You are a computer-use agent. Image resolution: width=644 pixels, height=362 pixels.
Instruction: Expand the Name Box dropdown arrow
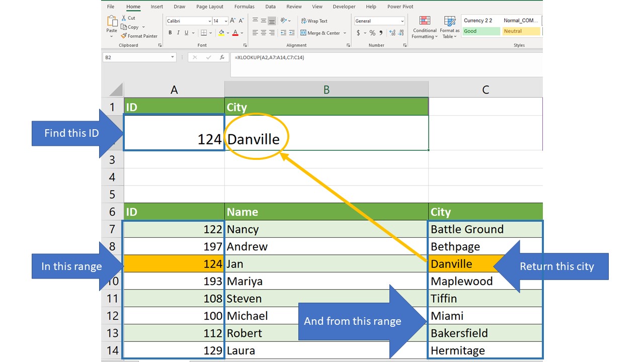point(173,57)
